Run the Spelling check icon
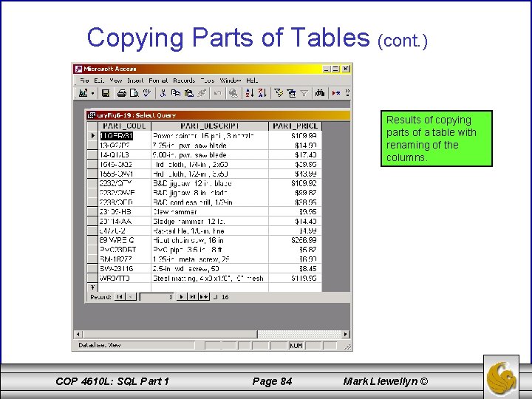Screen dimensions: 532x399 pos(146,93)
